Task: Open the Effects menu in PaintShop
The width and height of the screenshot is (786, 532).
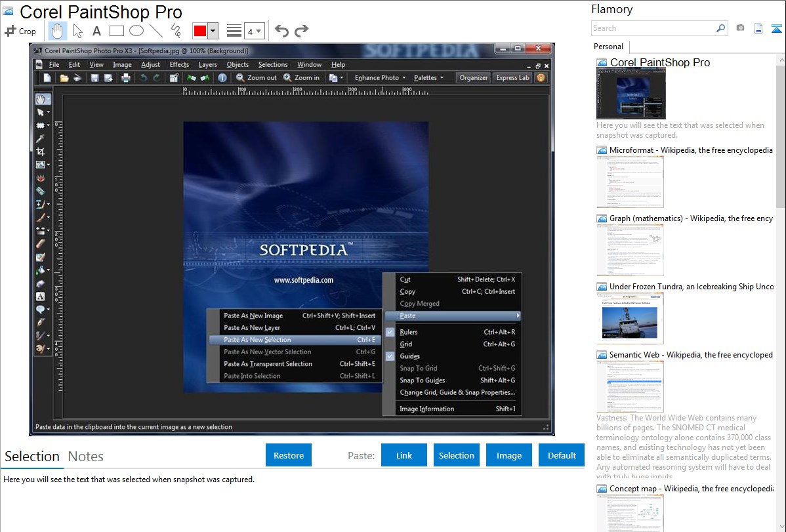Action: click(x=179, y=65)
